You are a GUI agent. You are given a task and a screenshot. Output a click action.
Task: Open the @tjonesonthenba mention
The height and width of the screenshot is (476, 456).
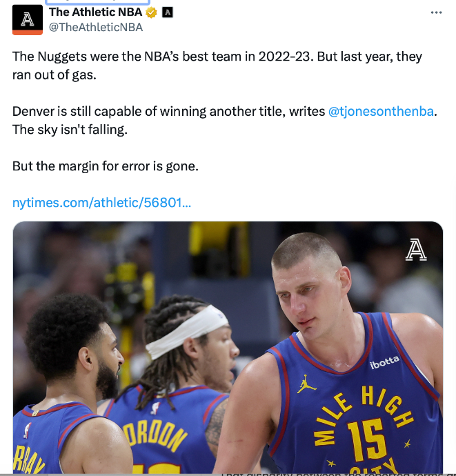point(381,111)
